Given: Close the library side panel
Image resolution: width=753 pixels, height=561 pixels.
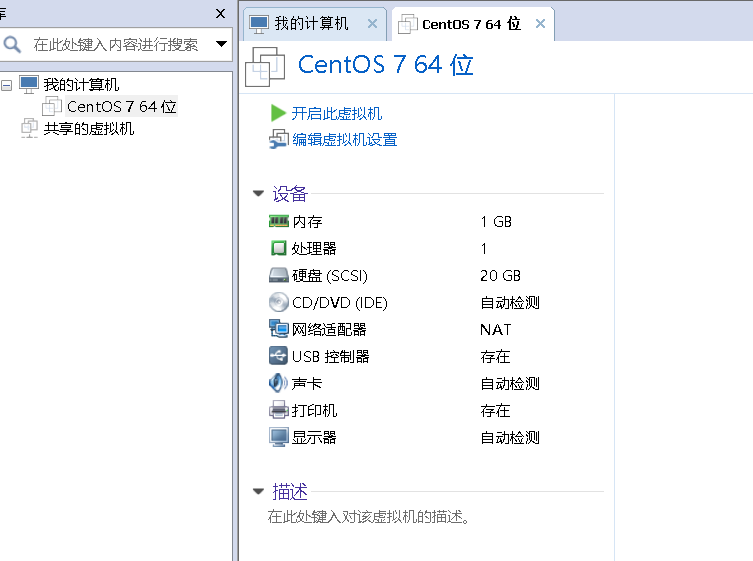Looking at the screenshot, I should 220,13.
